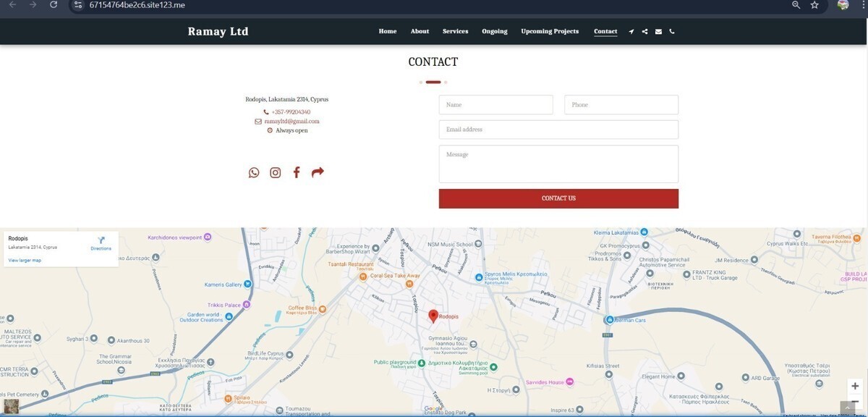
Task: Click the Coffee Bliss map marker
Action: tap(323, 309)
